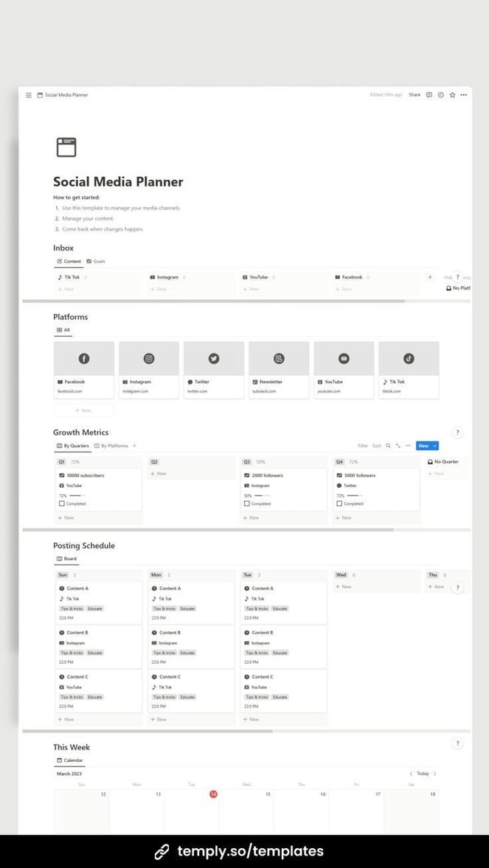Star the page as favorite
The height and width of the screenshot is (868, 489).
click(x=452, y=95)
